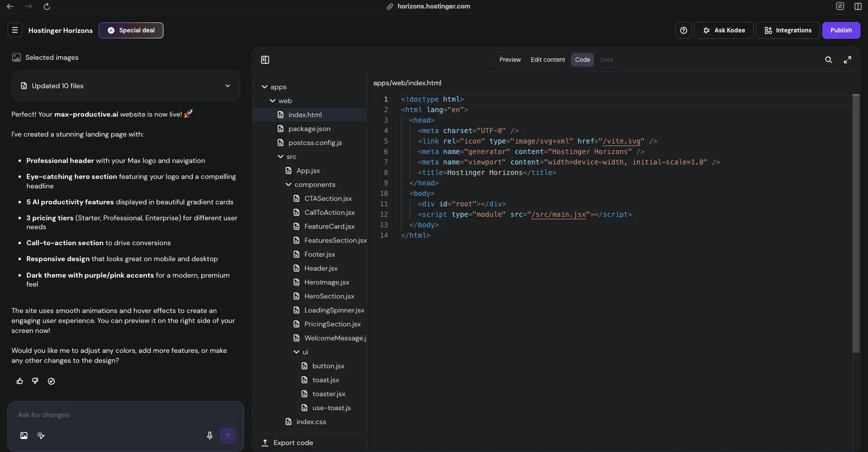Screen dimensions: 868x452
Task: Collapse the components folder
Action: tap(289, 184)
